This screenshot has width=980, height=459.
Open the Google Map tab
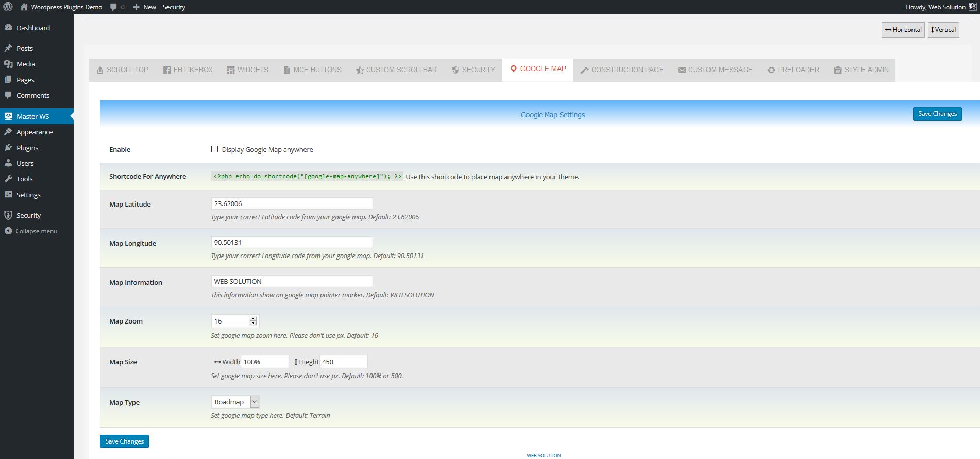tap(538, 70)
